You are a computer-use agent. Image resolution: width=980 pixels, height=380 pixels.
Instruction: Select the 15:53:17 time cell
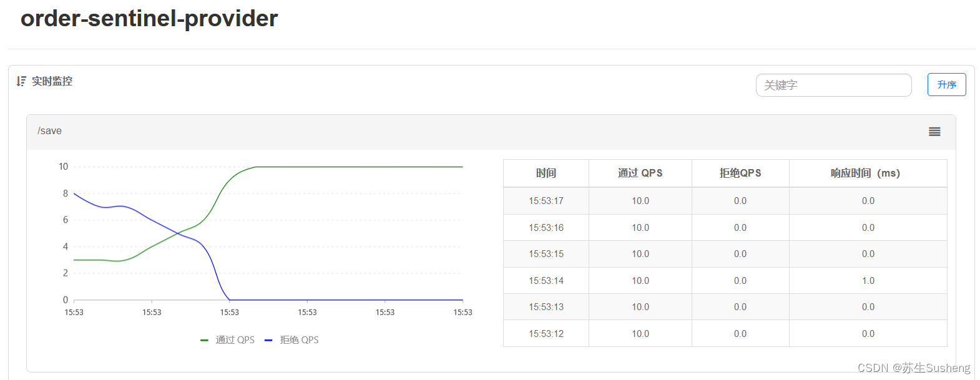tap(546, 201)
